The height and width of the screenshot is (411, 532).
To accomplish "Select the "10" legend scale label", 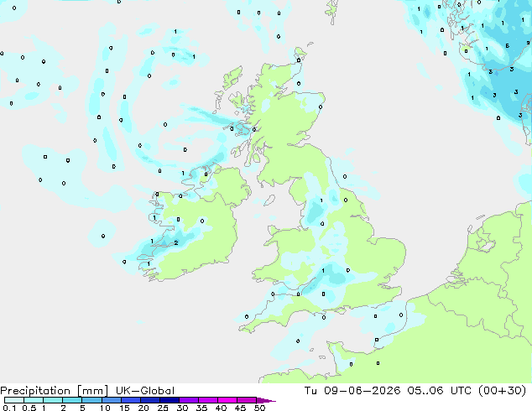I will [105, 408].
